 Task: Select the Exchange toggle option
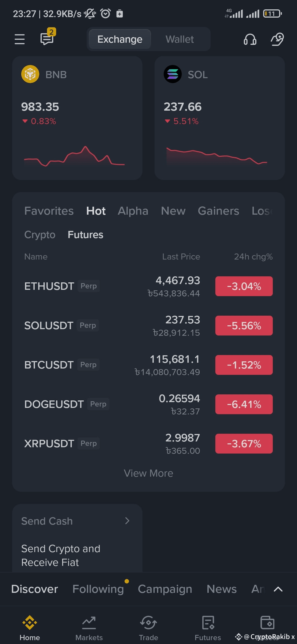pos(120,39)
